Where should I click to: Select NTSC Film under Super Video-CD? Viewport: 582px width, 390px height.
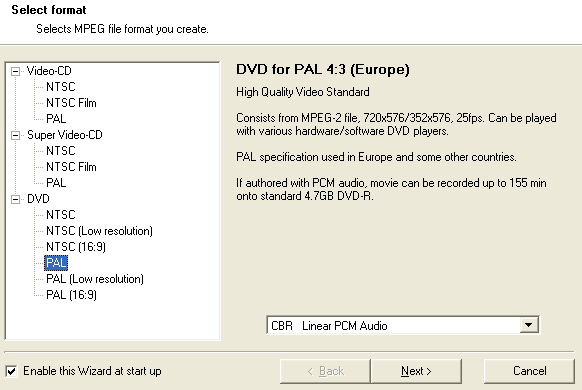coord(71,167)
